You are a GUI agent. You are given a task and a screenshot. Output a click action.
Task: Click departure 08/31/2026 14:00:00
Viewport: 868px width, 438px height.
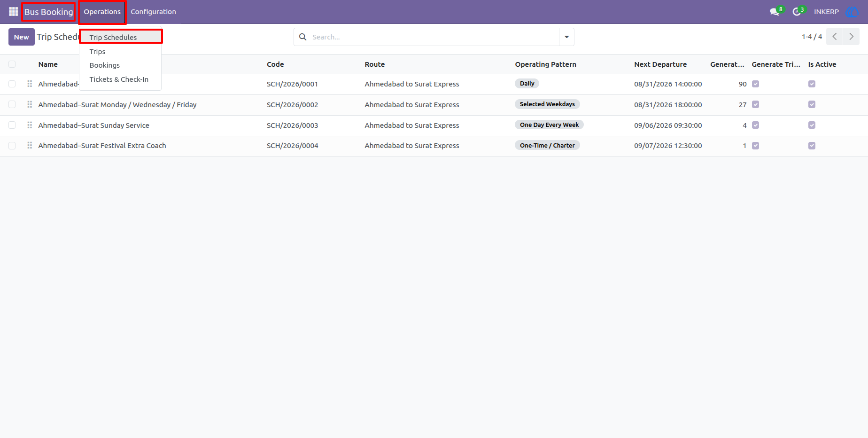[x=668, y=84]
